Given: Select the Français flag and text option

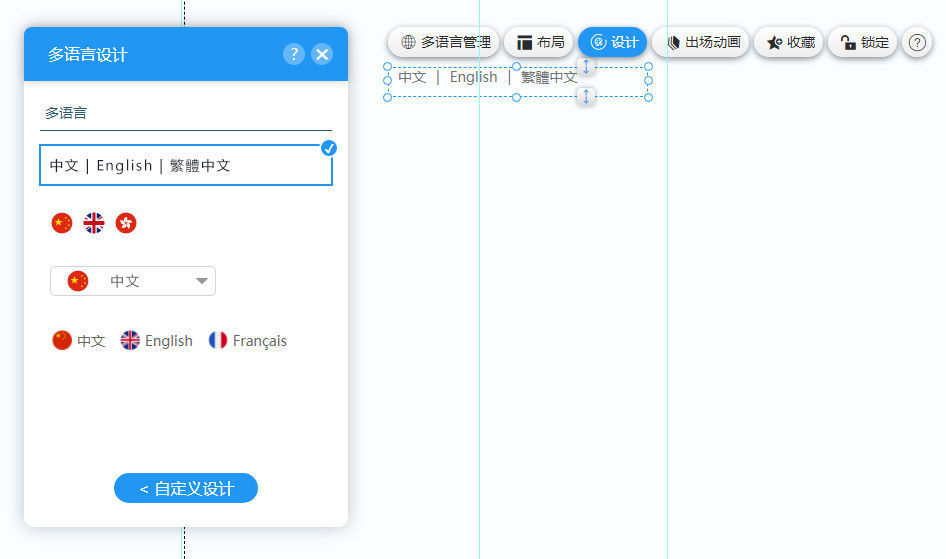Looking at the screenshot, I should 248,341.
